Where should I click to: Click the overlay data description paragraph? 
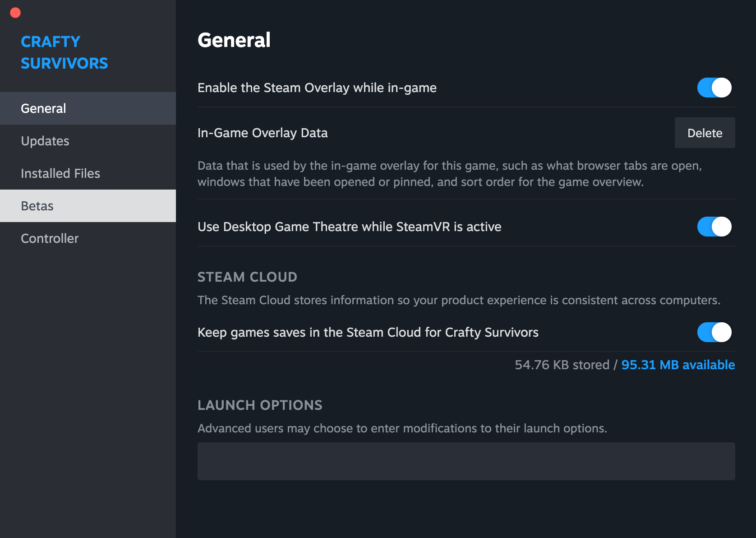450,174
